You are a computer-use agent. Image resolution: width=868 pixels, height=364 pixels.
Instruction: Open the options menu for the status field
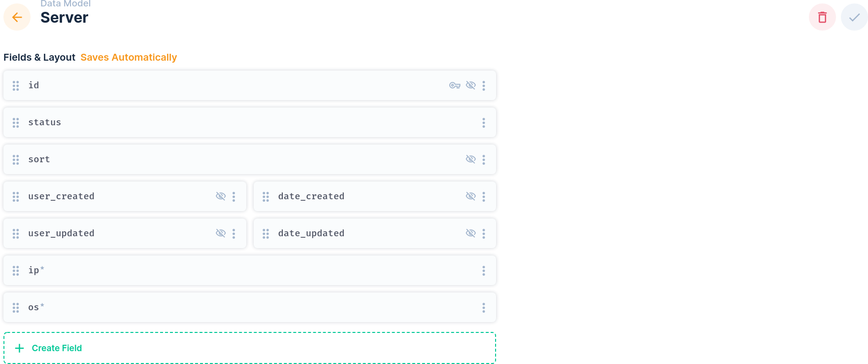tap(484, 122)
